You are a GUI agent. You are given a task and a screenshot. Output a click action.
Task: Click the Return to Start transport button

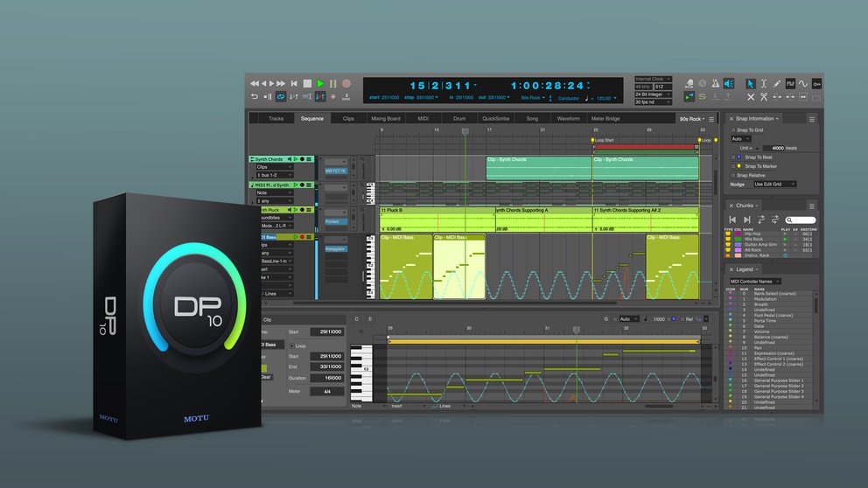(295, 84)
